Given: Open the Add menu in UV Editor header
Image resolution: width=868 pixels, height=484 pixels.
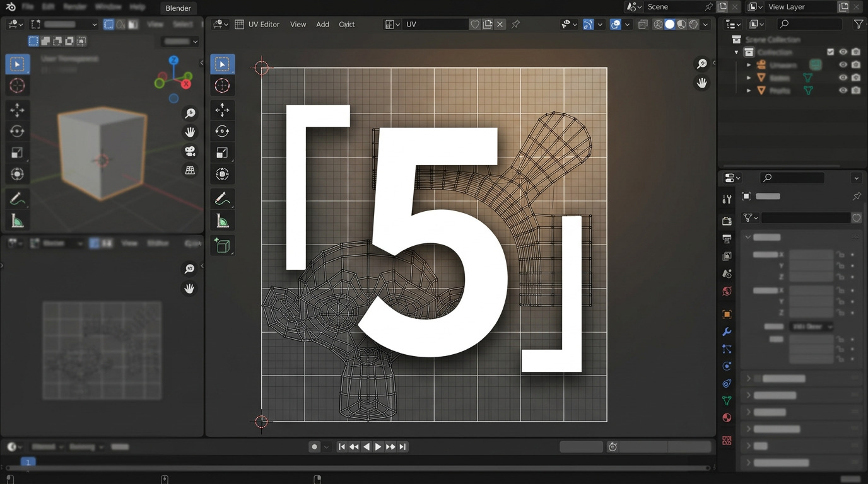Looking at the screenshot, I should [322, 24].
